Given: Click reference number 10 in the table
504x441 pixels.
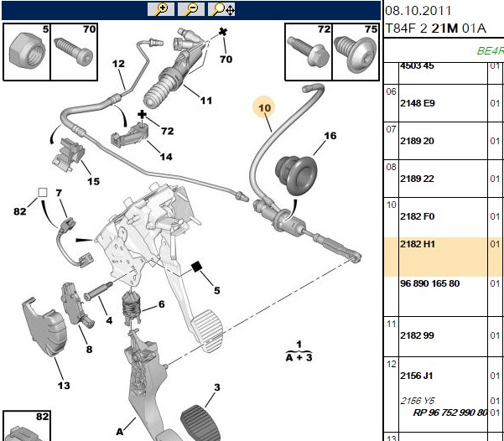Looking at the screenshot, I should pos(391,205).
